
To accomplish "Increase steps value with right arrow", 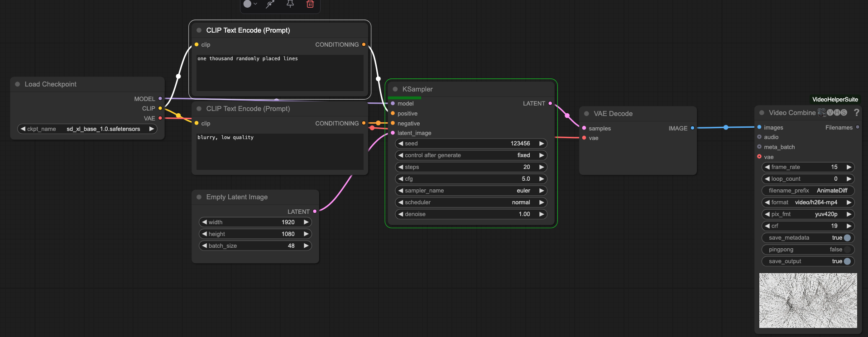I will point(542,167).
